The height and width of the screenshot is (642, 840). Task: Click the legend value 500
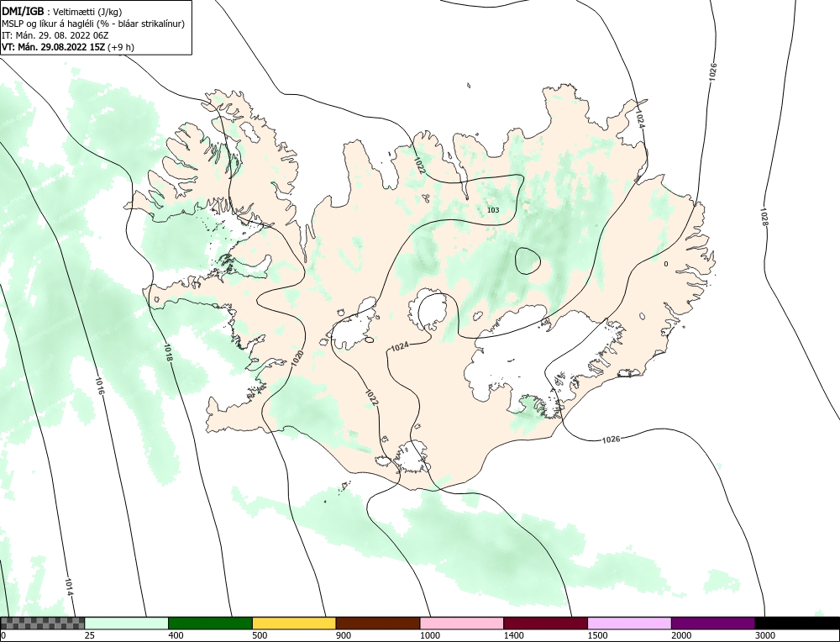click(260, 635)
